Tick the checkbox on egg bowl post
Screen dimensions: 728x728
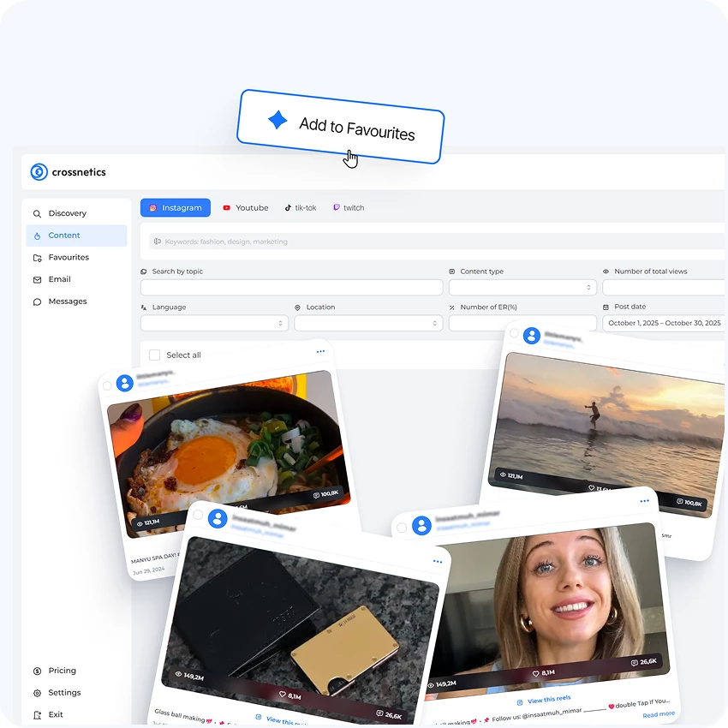107,386
